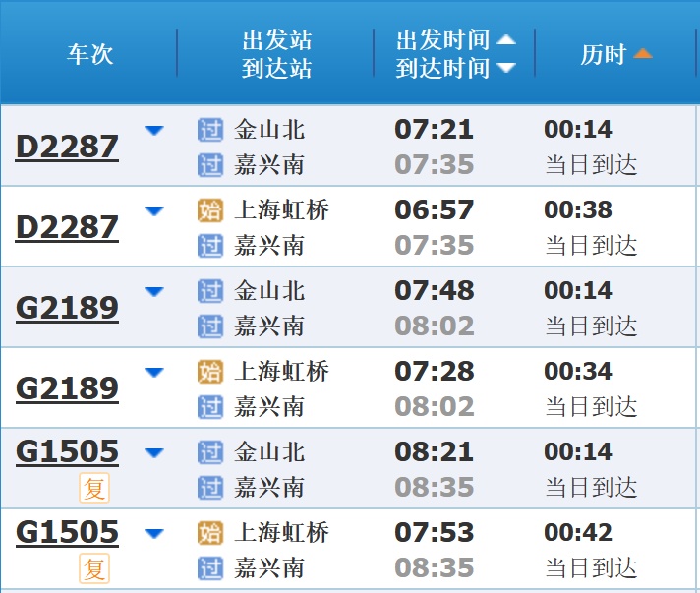This screenshot has width=700, height=593.
Task: Click the 过 icon beside 金山北 departing 08:21
Action: coord(210,452)
